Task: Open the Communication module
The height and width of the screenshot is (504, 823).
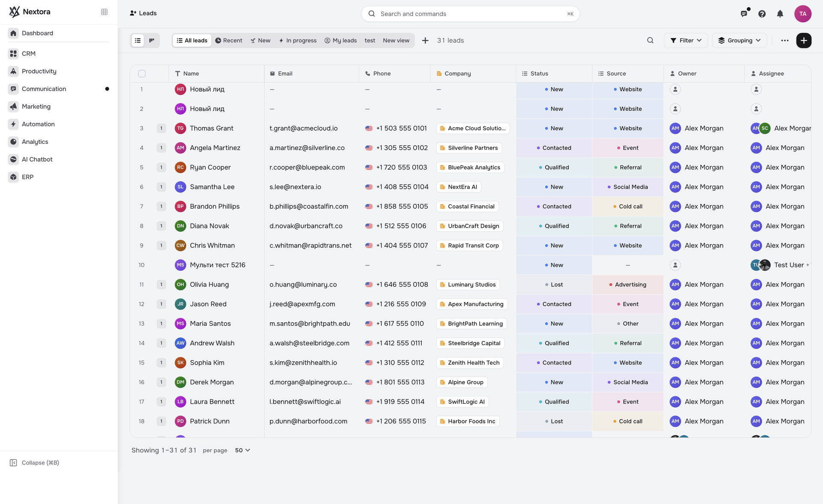Action: 59,89
